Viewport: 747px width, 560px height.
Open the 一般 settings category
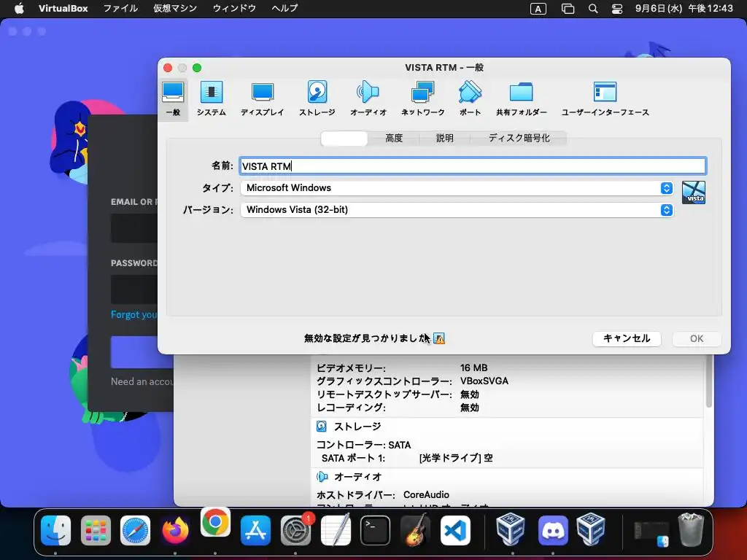point(173,99)
